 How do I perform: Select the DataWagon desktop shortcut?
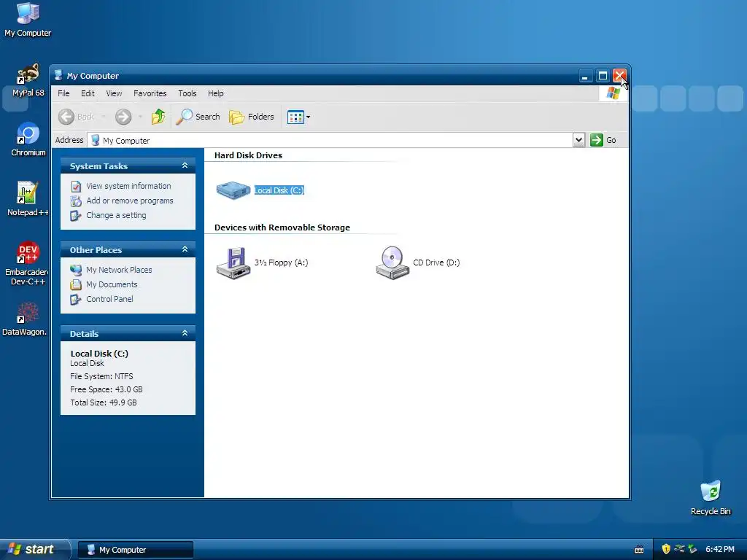(x=25, y=319)
